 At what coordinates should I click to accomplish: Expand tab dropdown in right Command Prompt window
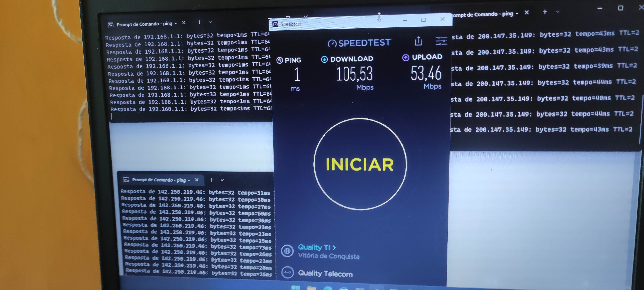coord(558,12)
